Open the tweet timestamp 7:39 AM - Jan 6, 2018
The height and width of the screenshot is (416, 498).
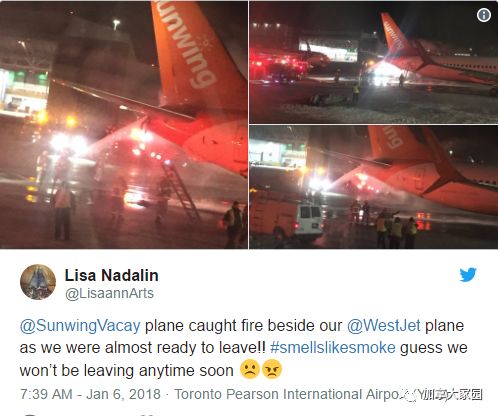click(90, 394)
